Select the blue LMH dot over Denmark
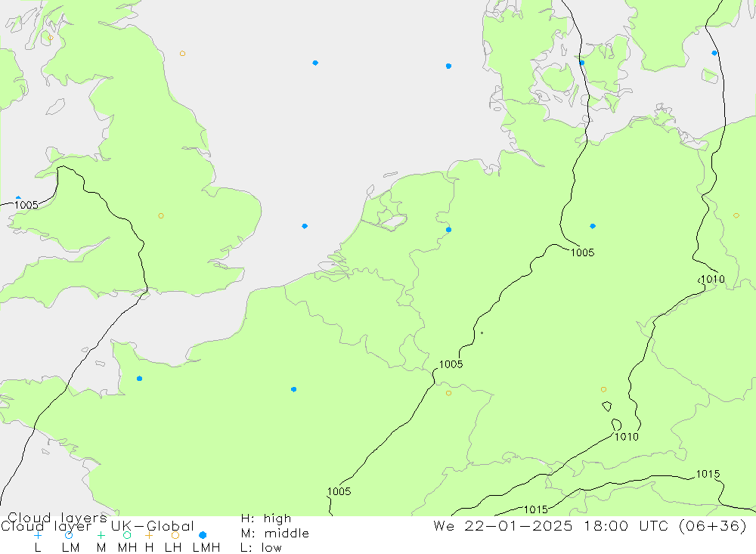This screenshot has height=554, width=756. (x=582, y=63)
